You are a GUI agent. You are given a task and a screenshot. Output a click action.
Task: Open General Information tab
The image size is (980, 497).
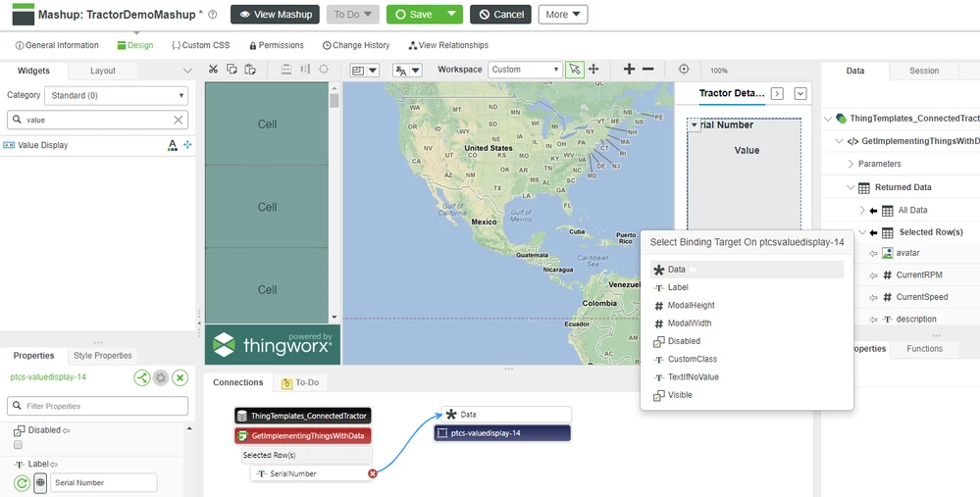point(57,45)
